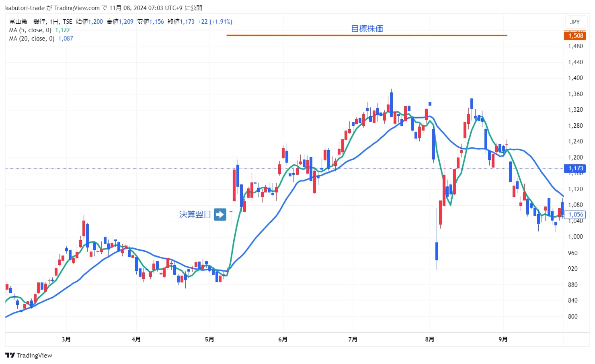Click the 始値1,200 open value
This screenshot has width=595, height=364.
[89, 22]
